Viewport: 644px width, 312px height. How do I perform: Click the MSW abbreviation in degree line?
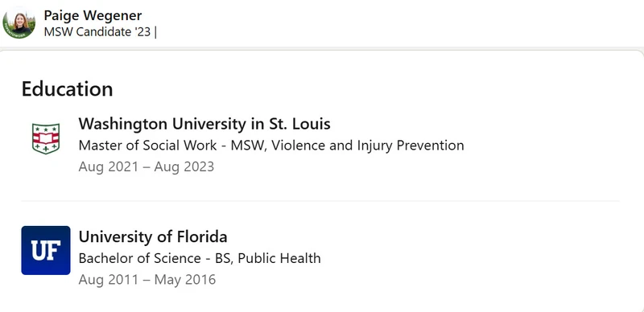(x=249, y=146)
